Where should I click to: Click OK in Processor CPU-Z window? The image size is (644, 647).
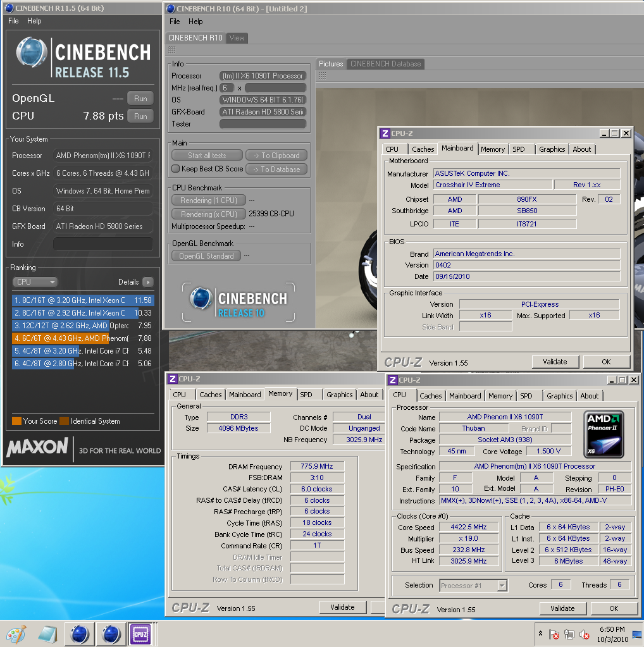614,608
